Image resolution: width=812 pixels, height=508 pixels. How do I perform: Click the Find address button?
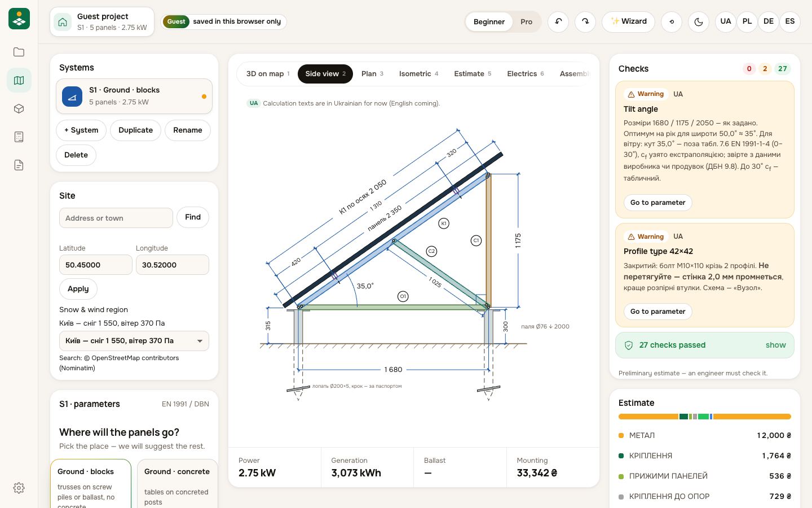[x=193, y=217]
